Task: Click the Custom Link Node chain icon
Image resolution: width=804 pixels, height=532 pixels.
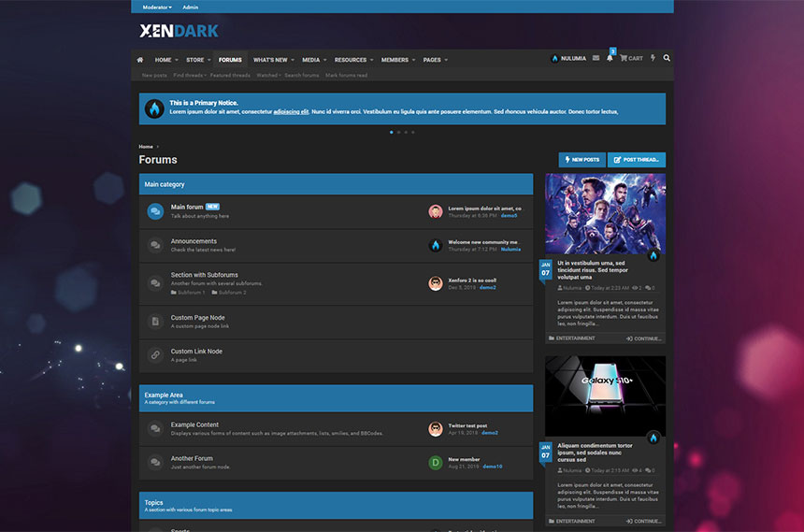Action: [155, 355]
